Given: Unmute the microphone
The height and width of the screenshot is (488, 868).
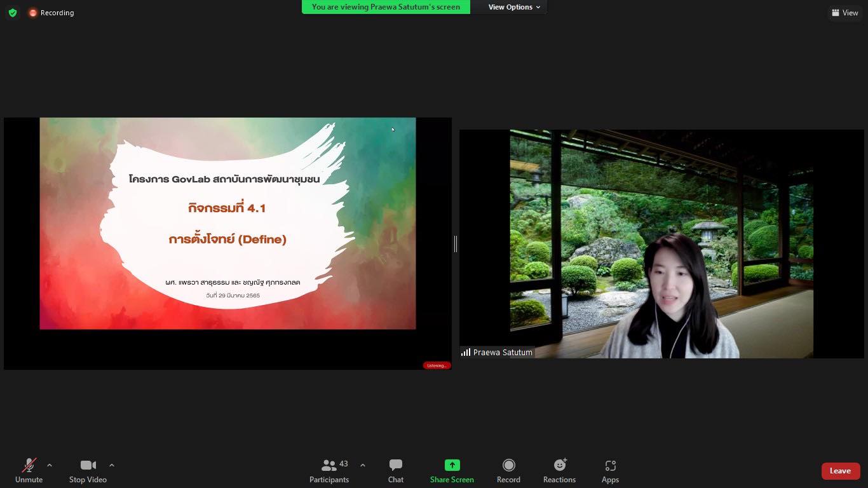Looking at the screenshot, I should (x=29, y=471).
